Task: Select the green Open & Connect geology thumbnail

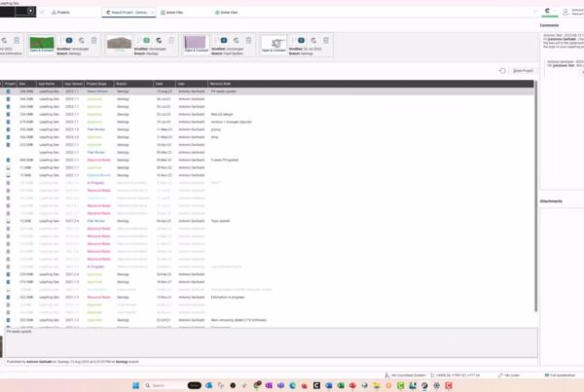Action: click(42, 44)
